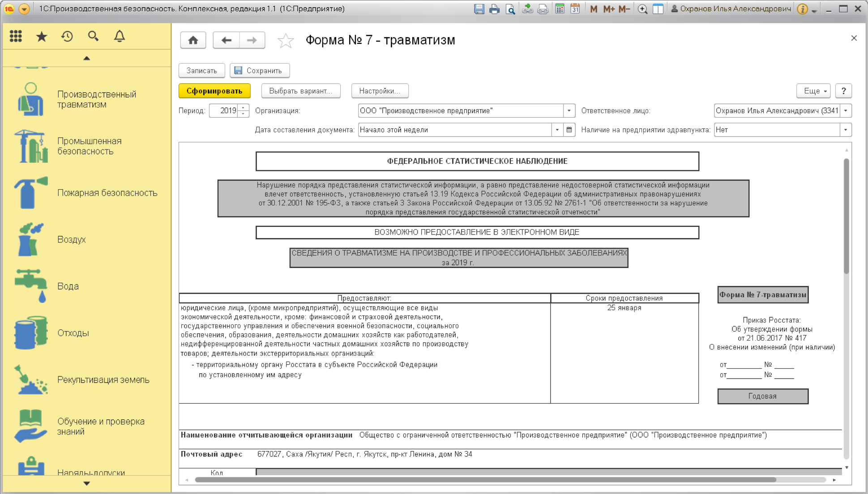Click the question mark help button
868x494 pixels.
click(x=843, y=91)
